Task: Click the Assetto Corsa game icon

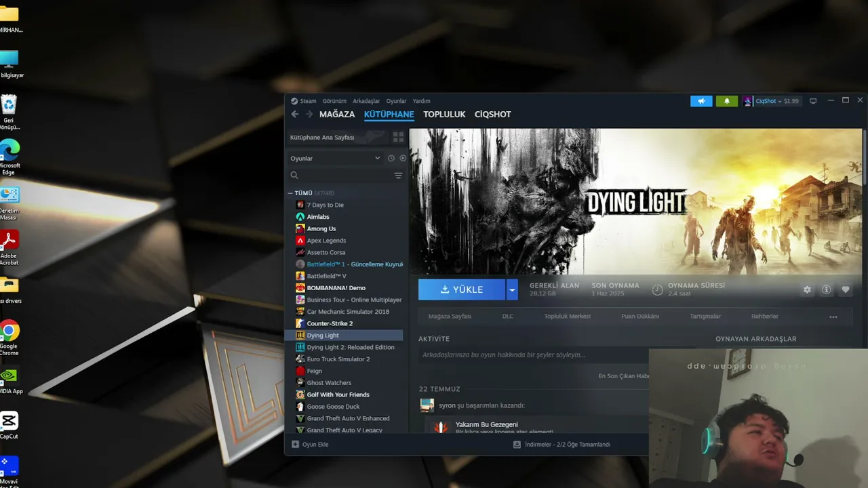Action: pyautogui.click(x=300, y=252)
